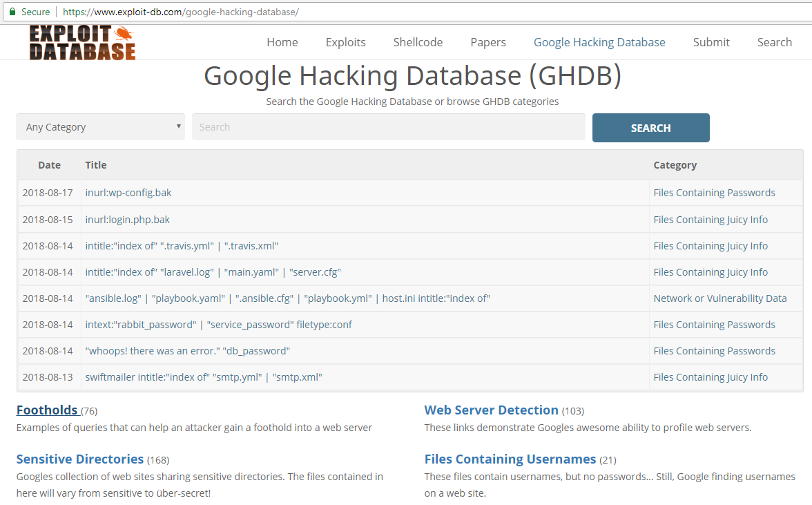Image resolution: width=812 pixels, height=505 pixels.
Task: Navigate to Papers
Action: tap(487, 42)
